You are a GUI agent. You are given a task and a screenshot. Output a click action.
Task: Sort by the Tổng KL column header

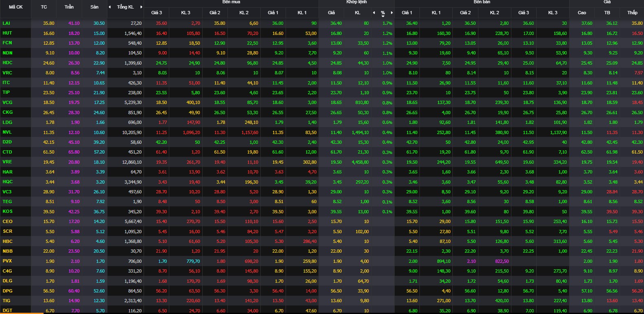point(125,7)
